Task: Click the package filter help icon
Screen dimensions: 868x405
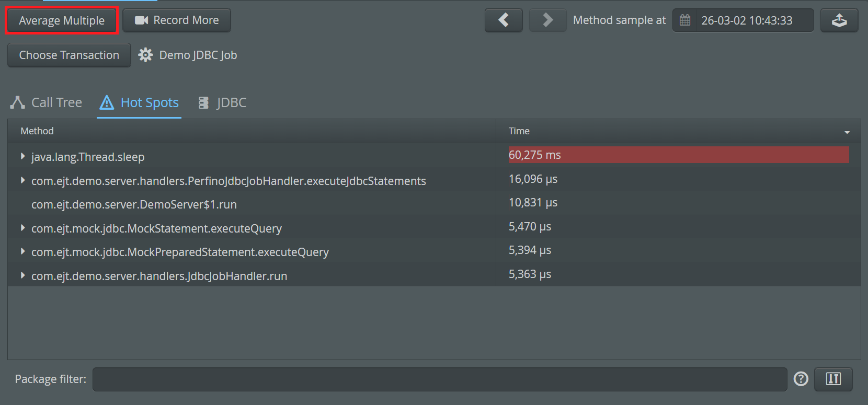Action: pyautogui.click(x=801, y=379)
